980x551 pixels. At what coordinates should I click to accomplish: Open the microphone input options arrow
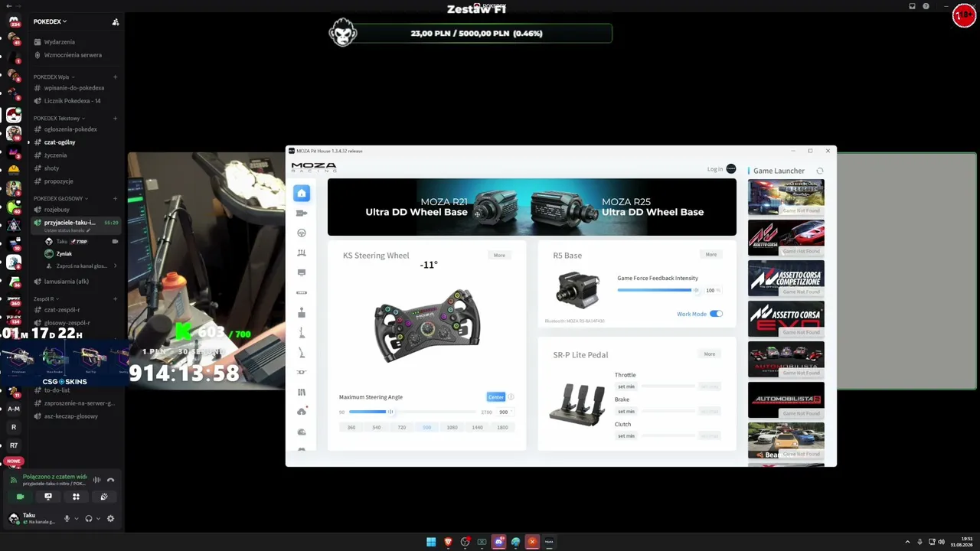click(76, 519)
